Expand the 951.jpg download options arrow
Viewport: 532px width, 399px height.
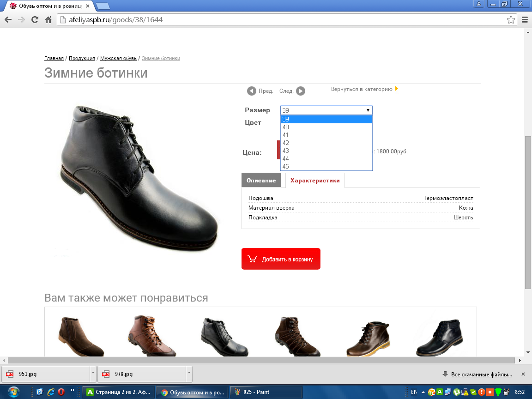click(93, 374)
